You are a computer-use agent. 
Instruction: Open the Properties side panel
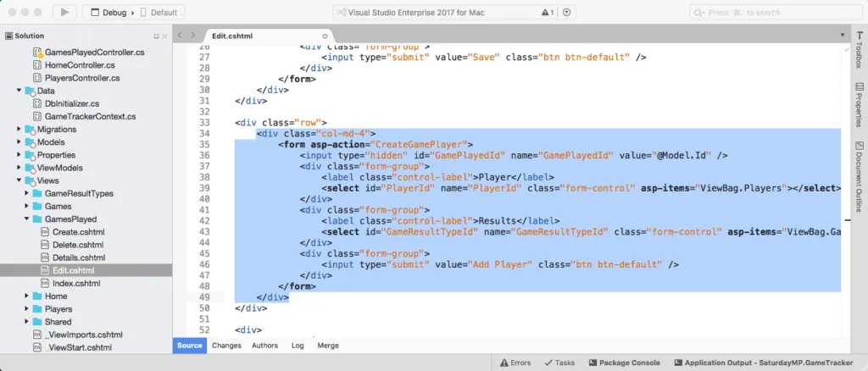pyautogui.click(x=860, y=104)
